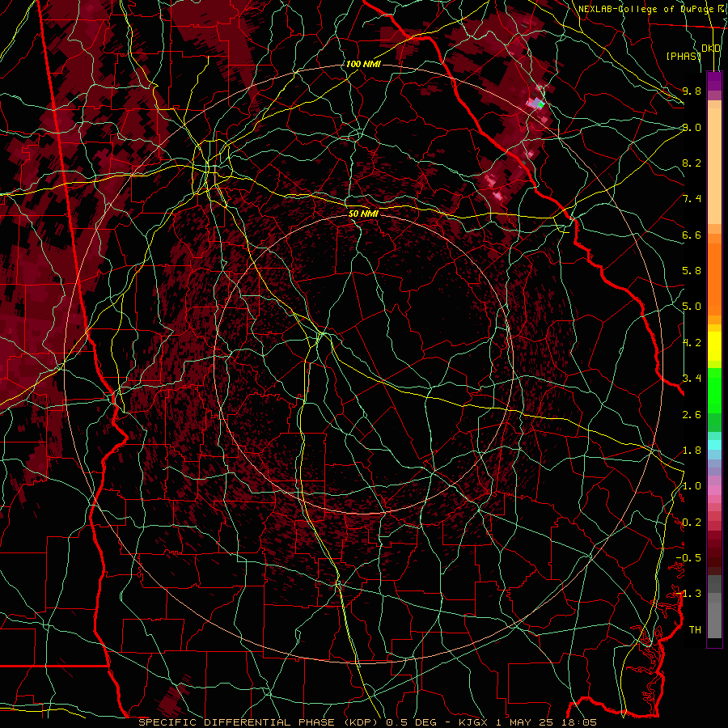
Task: Click the DKD product label
Action: (x=711, y=49)
